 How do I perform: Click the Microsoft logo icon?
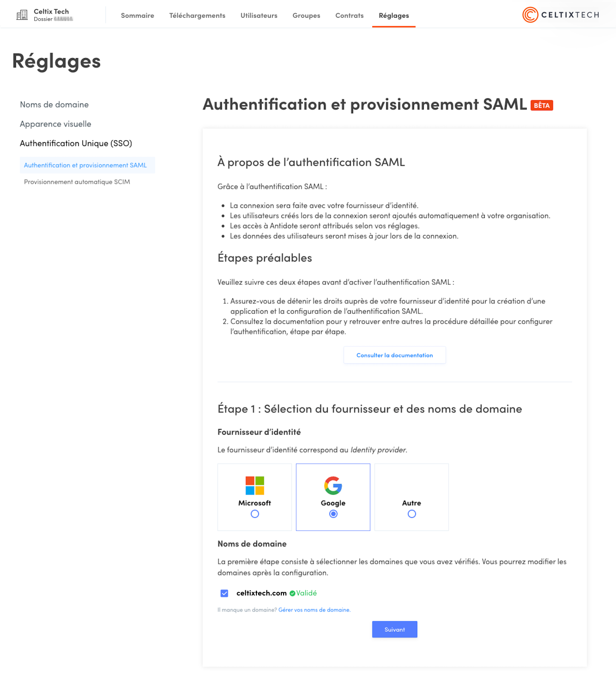coord(255,486)
